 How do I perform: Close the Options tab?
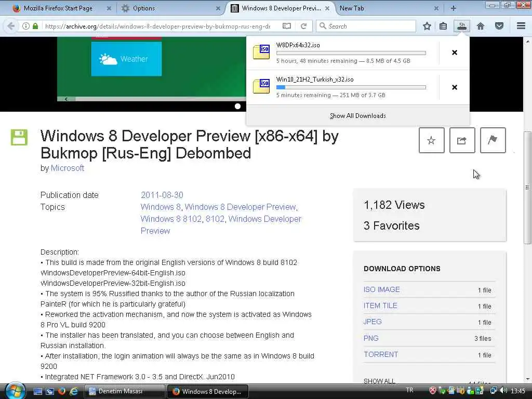coord(218,8)
